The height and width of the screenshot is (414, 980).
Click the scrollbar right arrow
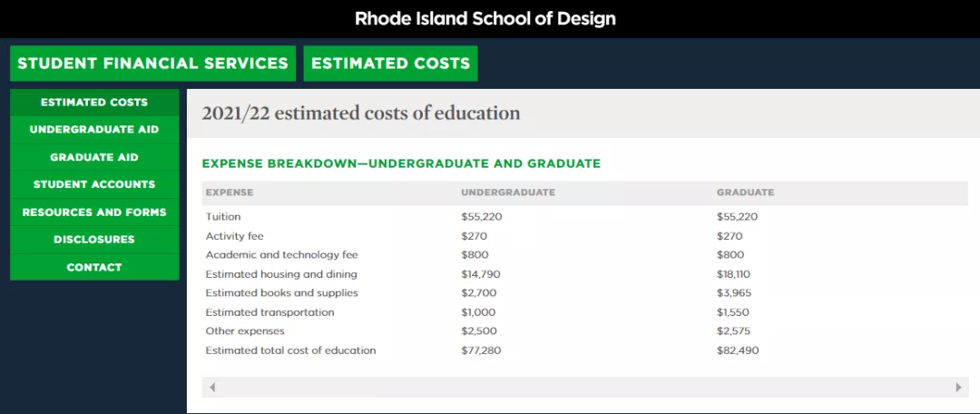pyautogui.click(x=958, y=387)
